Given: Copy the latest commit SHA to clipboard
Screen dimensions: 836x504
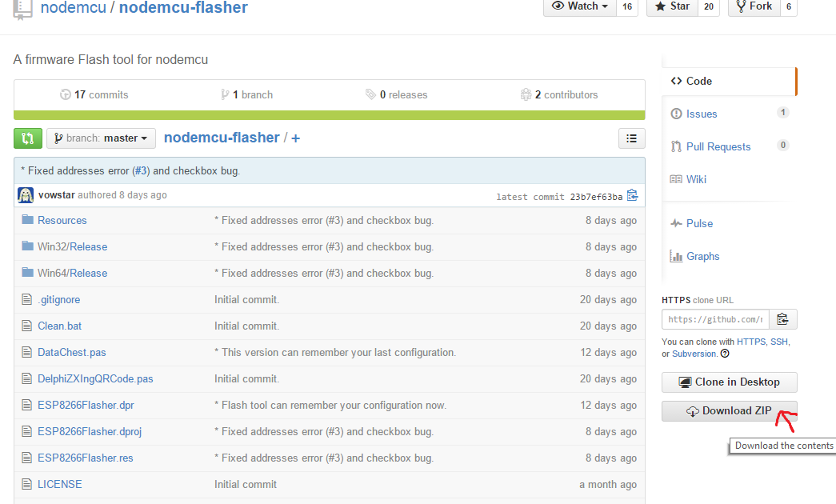Looking at the screenshot, I should tap(632, 196).
